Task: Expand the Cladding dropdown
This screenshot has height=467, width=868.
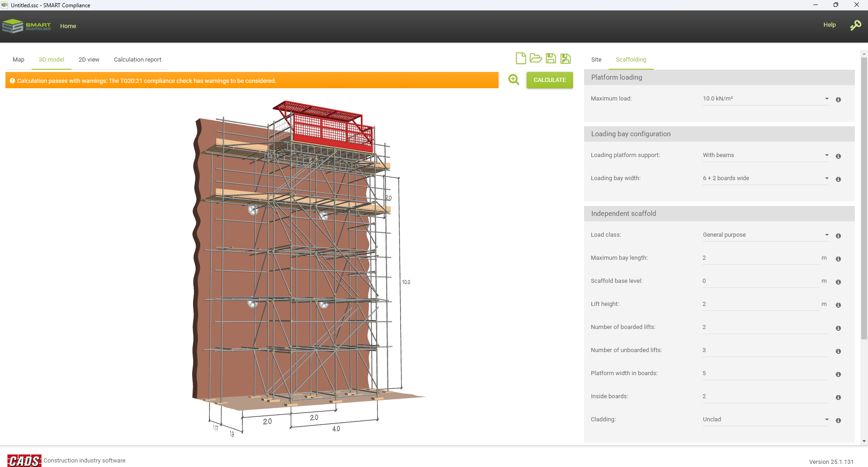Action: tap(765, 419)
